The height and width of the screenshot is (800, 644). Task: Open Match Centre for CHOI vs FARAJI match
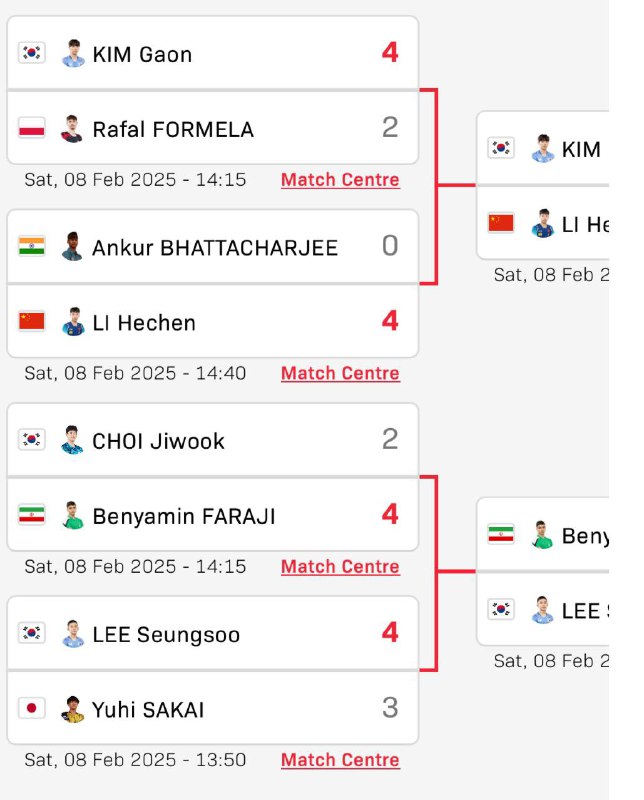coord(340,566)
